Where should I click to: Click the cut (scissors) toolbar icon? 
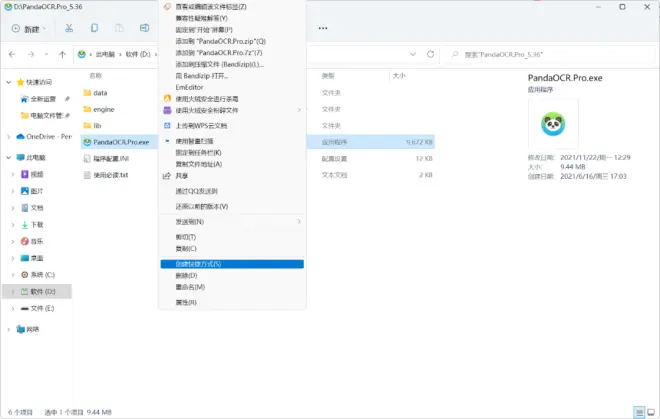69,28
